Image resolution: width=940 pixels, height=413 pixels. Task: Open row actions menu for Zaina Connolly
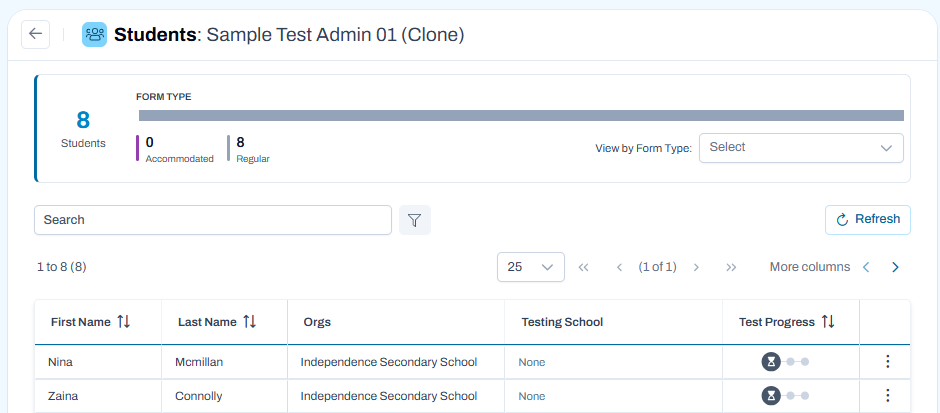[888, 396]
